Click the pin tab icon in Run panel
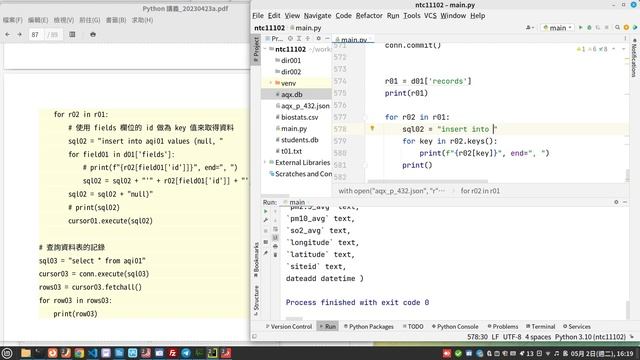Image resolution: width=640 pixels, height=360 pixels. [x=266, y=253]
